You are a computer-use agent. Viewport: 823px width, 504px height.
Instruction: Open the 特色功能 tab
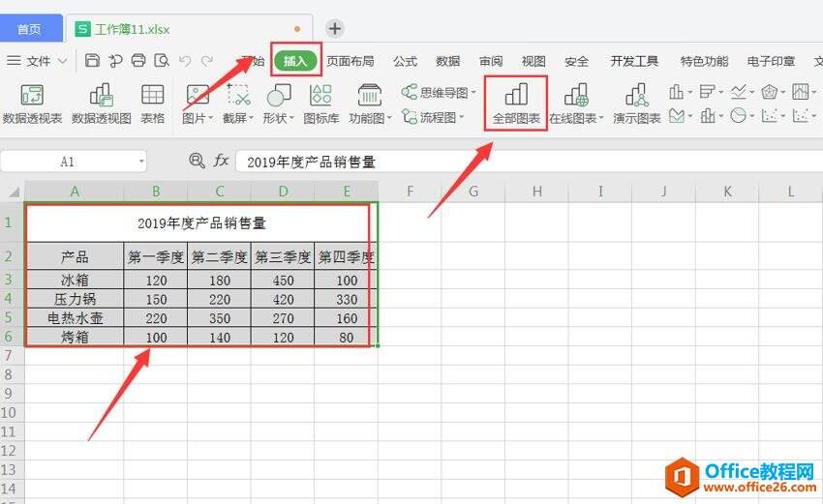pos(704,61)
